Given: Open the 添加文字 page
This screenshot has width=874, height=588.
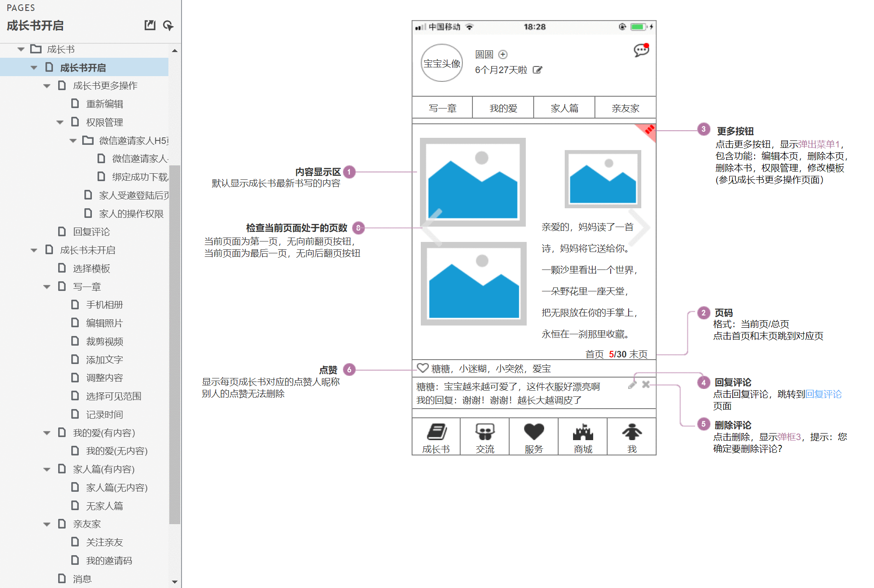Looking at the screenshot, I should pos(105,360).
